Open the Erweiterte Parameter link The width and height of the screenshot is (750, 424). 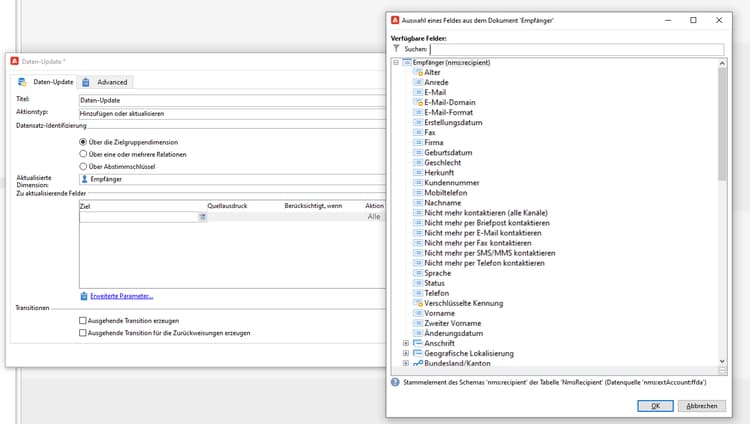(121, 296)
